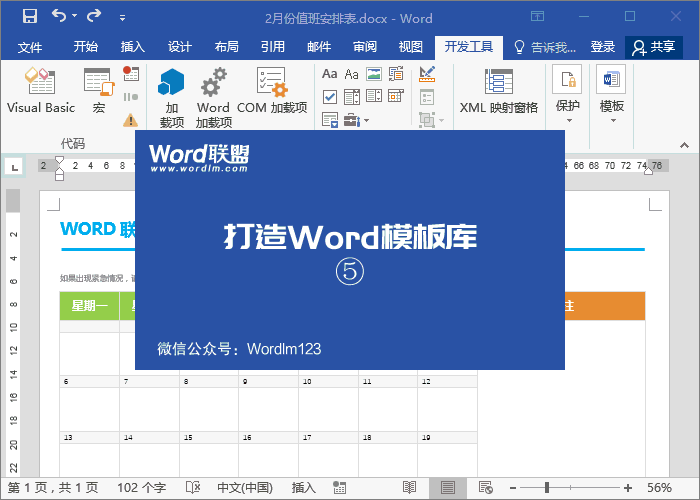Change language 中文(中国) in status bar
700x500 pixels.
[x=245, y=488]
